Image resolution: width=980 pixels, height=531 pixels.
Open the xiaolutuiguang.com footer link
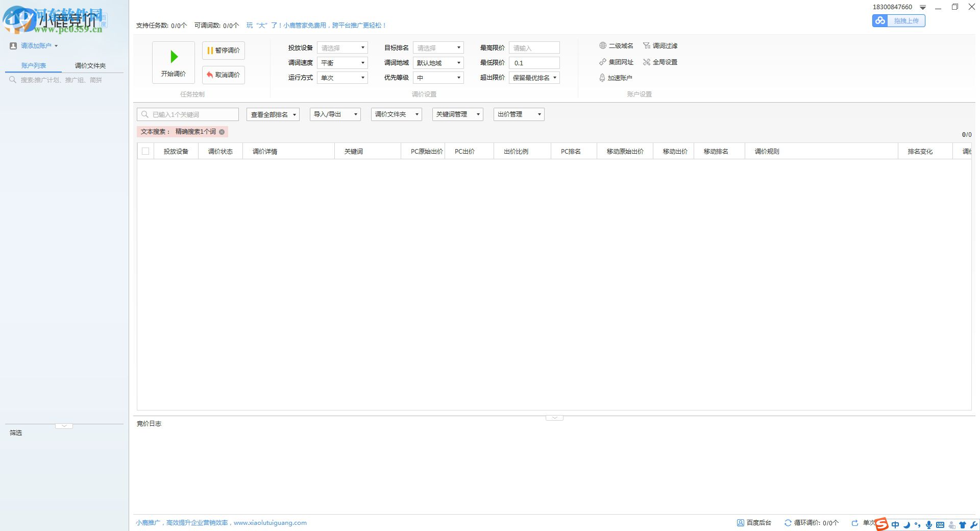pos(270,523)
